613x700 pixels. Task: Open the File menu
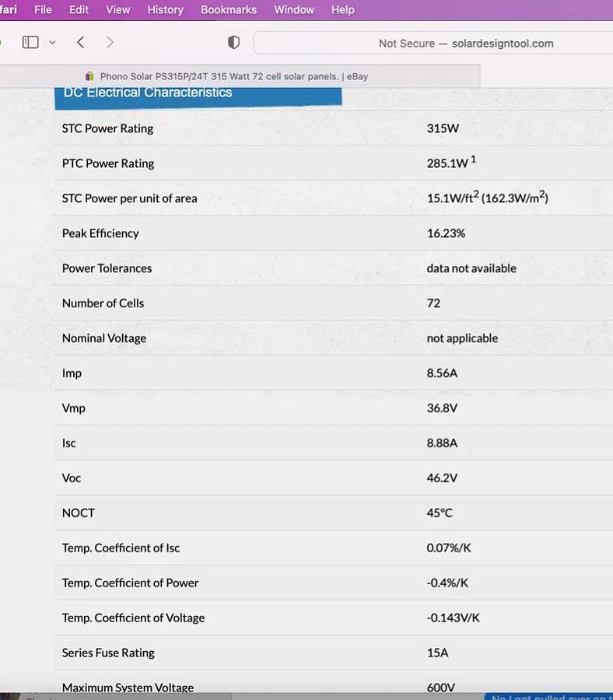coord(43,9)
